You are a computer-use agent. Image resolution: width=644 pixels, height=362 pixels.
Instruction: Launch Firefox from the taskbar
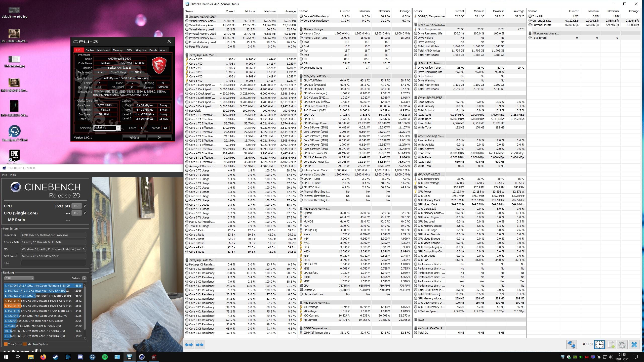(x=43, y=357)
